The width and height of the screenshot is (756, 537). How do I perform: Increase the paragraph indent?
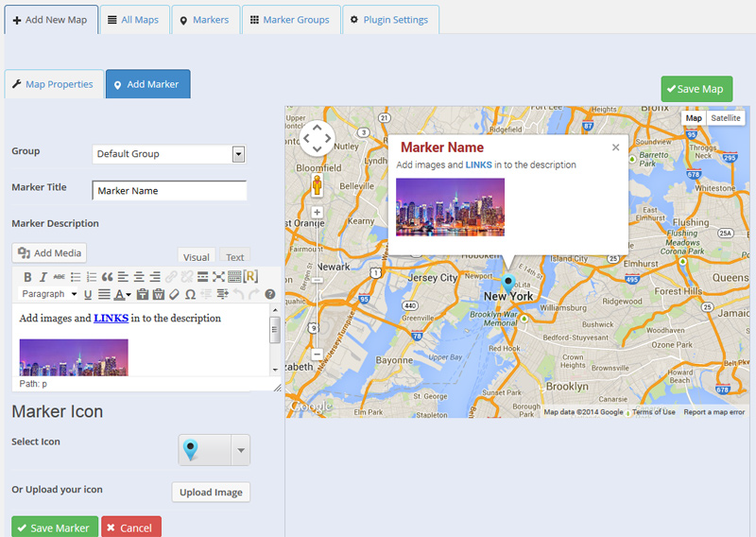click(222, 294)
